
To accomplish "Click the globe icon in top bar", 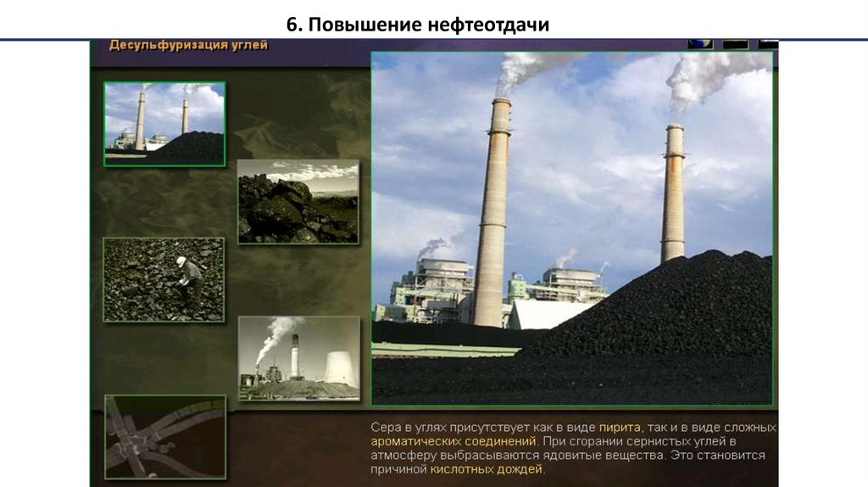I will (x=700, y=44).
